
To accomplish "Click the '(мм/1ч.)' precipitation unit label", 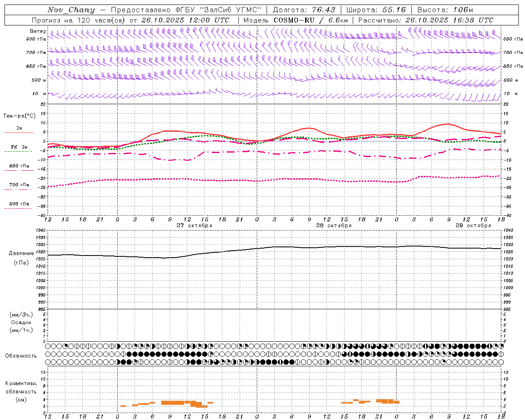I will 21,330.
